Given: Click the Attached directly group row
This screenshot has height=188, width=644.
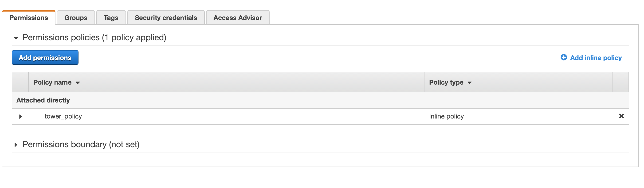Looking at the screenshot, I should pyautogui.click(x=43, y=100).
